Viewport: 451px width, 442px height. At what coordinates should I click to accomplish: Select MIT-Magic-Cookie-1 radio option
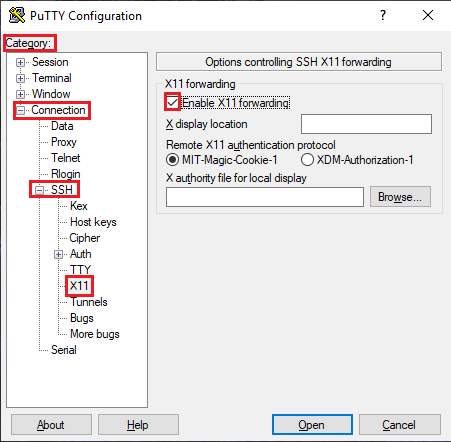pyautogui.click(x=172, y=160)
